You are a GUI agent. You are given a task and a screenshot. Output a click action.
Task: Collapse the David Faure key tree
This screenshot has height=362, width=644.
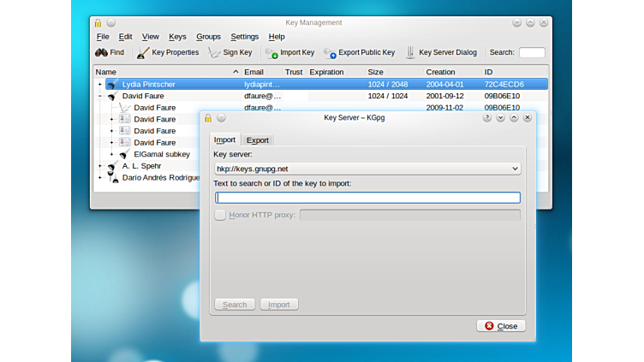coord(99,97)
